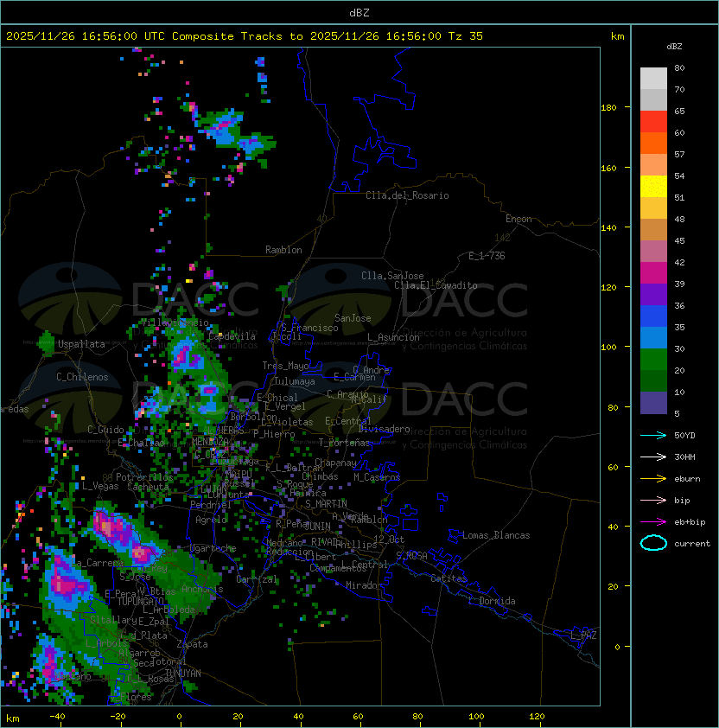Click the 120 km horizontal axis tick
This screenshot has width=719, height=728.
[537, 717]
